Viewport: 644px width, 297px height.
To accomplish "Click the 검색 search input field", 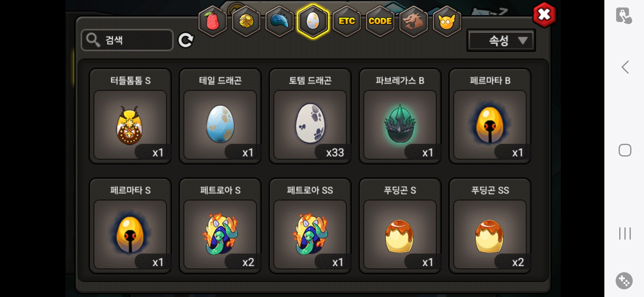I will tap(127, 40).
